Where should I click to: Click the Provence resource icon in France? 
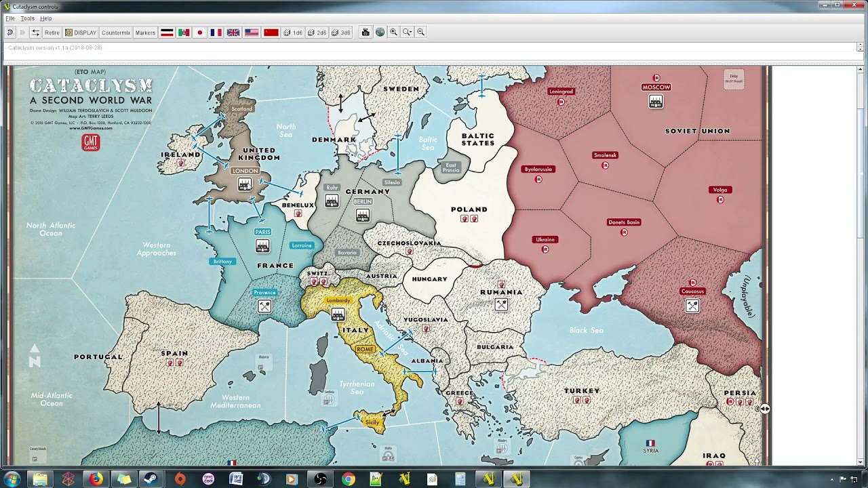[x=264, y=306]
